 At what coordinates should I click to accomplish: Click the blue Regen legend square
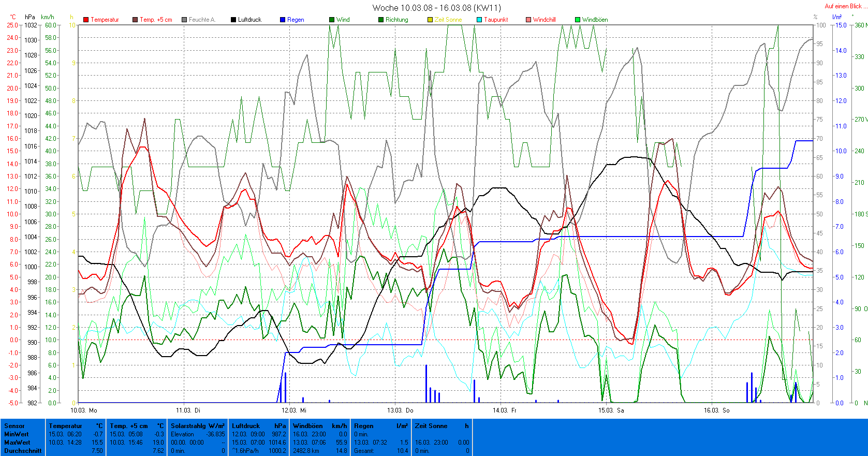[x=283, y=20]
